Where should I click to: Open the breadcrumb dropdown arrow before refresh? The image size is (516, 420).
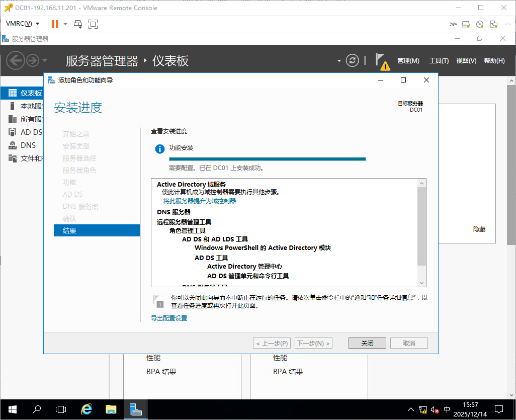click(x=339, y=61)
